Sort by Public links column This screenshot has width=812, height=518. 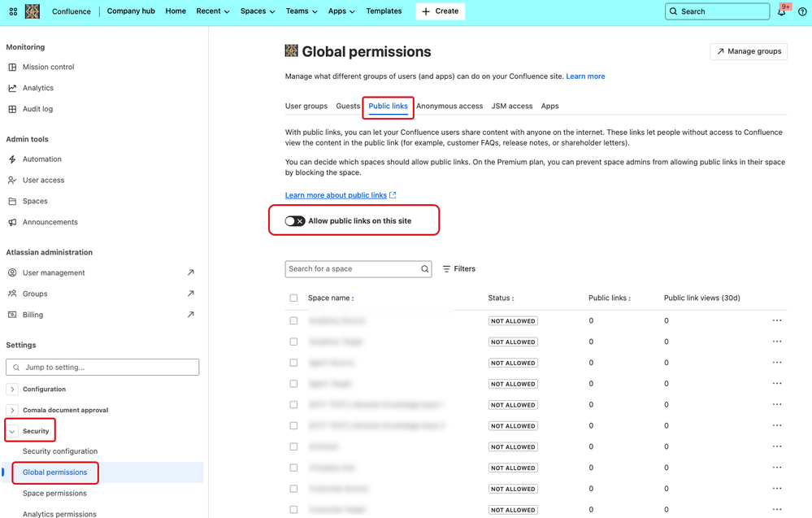pos(610,298)
